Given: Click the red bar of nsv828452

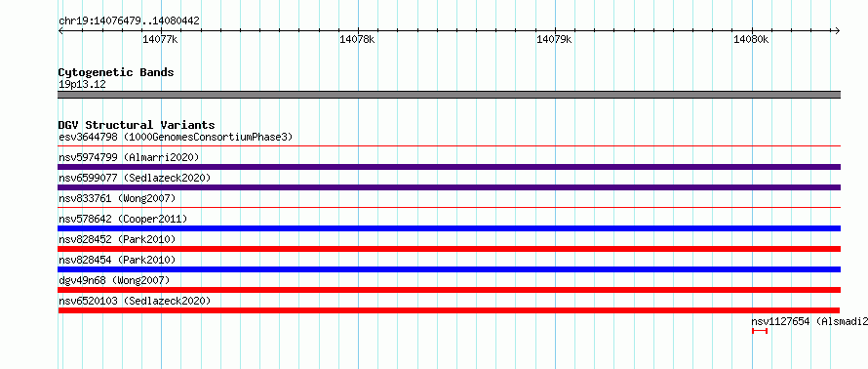Looking at the screenshot, I should tap(449, 249).
